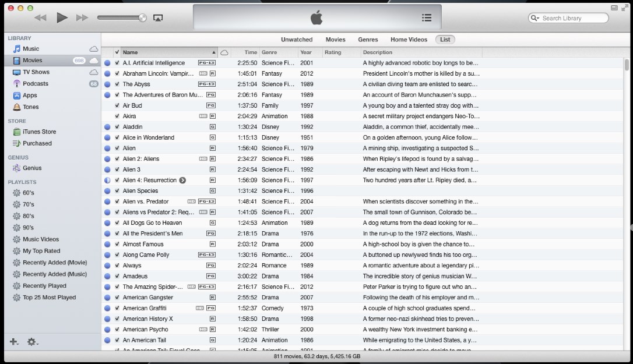Open the AirPlay output icon
This screenshot has width=633, height=364.
[158, 17]
